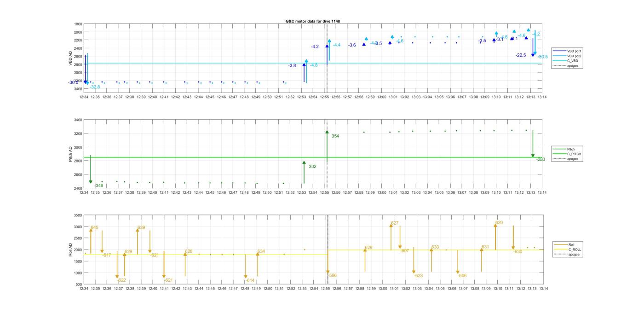Click the '-4.2' label near apogee line
Viewport: 644px width, 319px height.
[315, 46]
